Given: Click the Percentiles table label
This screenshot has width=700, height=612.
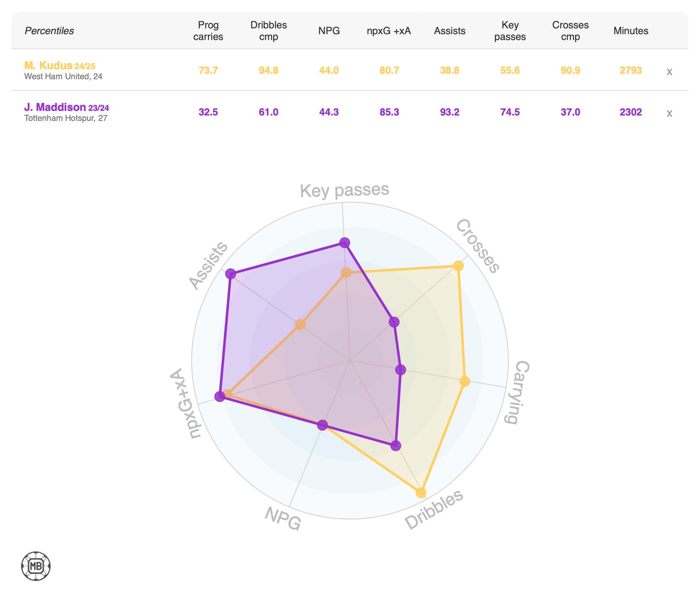Looking at the screenshot, I should tap(49, 31).
